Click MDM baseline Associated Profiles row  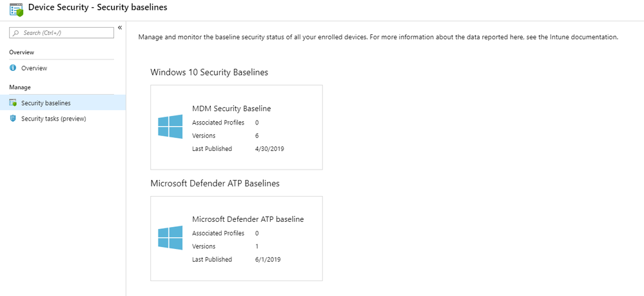tap(226, 123)
